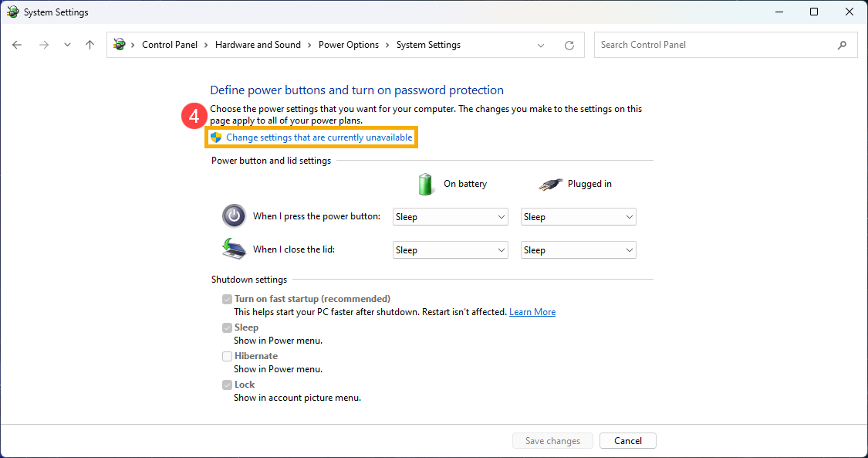Expand the address bar history dropdown
The width and height of the screenshot is (868, 458).
541,45
